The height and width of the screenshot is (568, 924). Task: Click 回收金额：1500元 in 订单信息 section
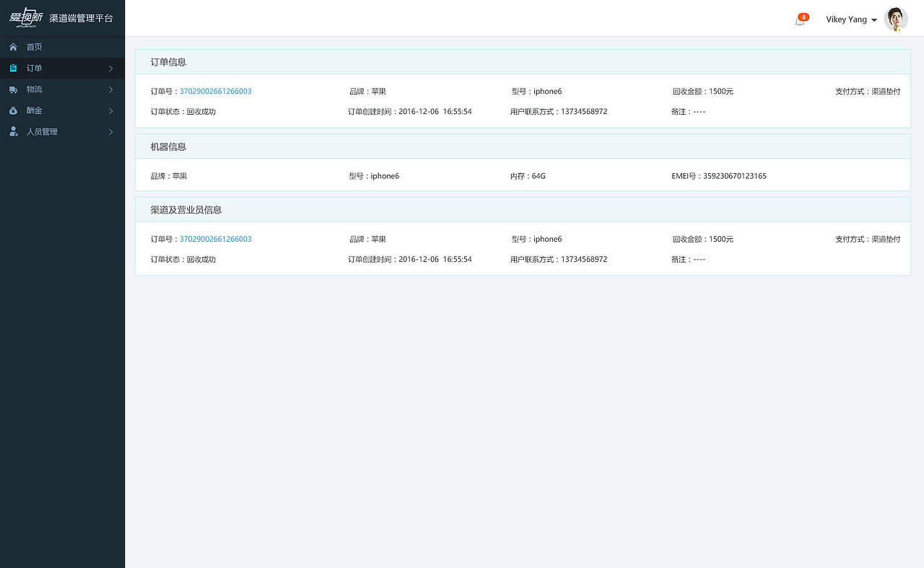pyautogui.click(x=702, y=92)
